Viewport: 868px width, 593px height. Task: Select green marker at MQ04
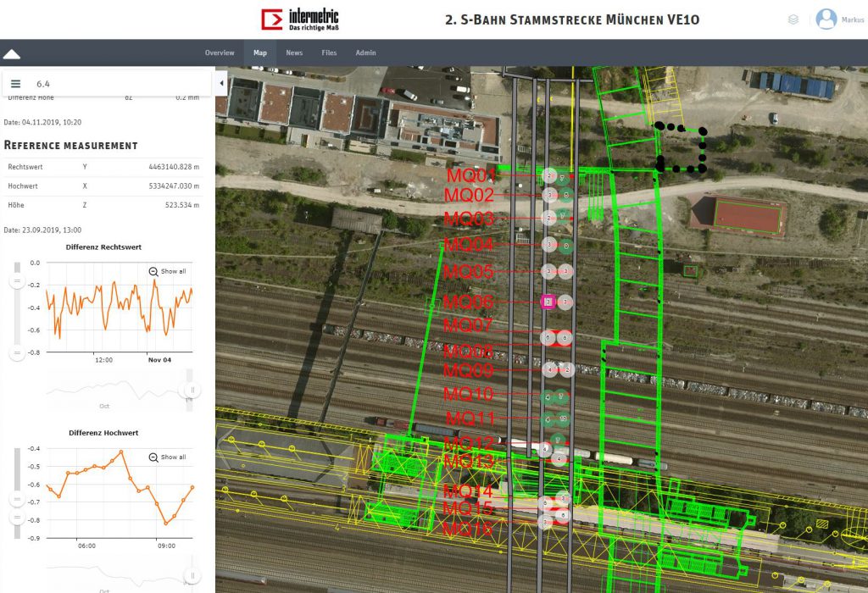point(565,247)
